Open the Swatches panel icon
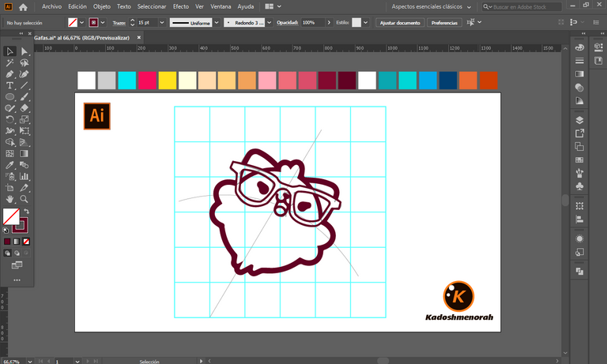Screen dimensions: 607x364 click(x=579, y=159)
